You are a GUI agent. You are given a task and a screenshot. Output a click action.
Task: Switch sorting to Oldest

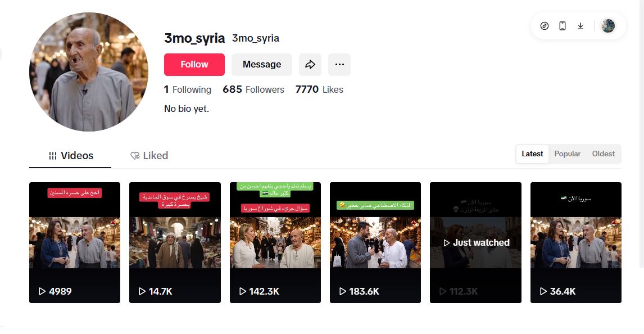tap(603, 154)
